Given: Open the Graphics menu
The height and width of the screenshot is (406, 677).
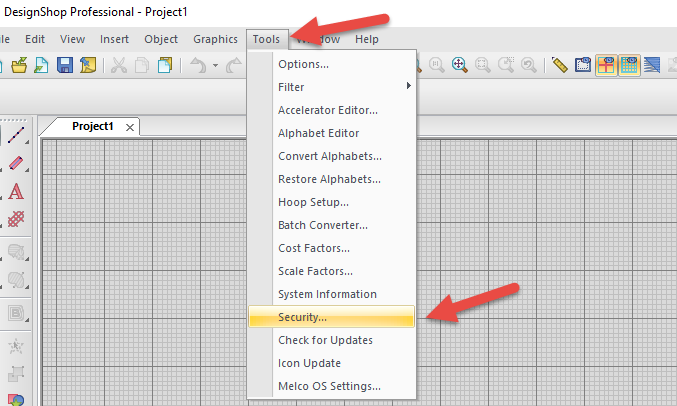Looking at the screenshot, I should point(215,39).
